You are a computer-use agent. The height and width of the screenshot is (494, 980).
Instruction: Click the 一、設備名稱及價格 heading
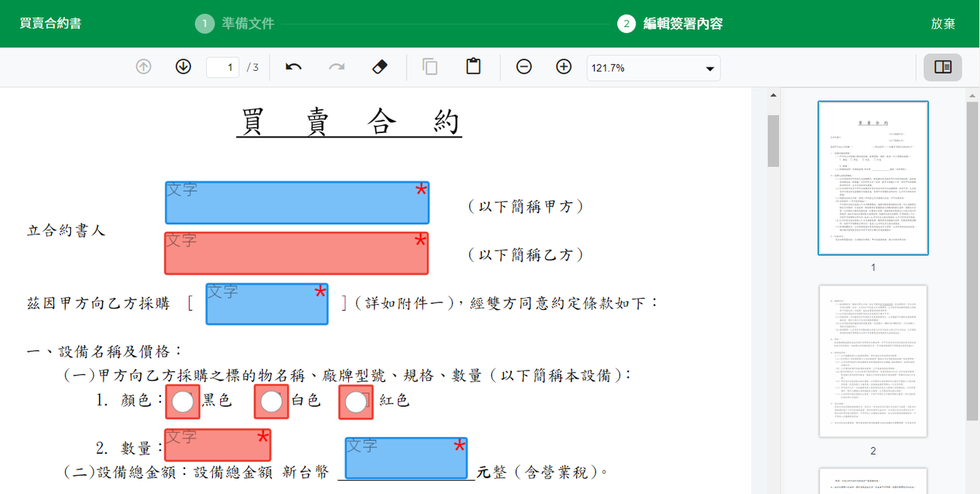point(104,351)
